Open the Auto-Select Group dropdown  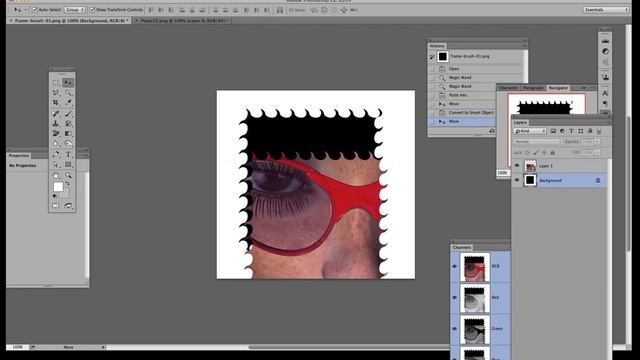pyautogui.click(x=74, y=9)
